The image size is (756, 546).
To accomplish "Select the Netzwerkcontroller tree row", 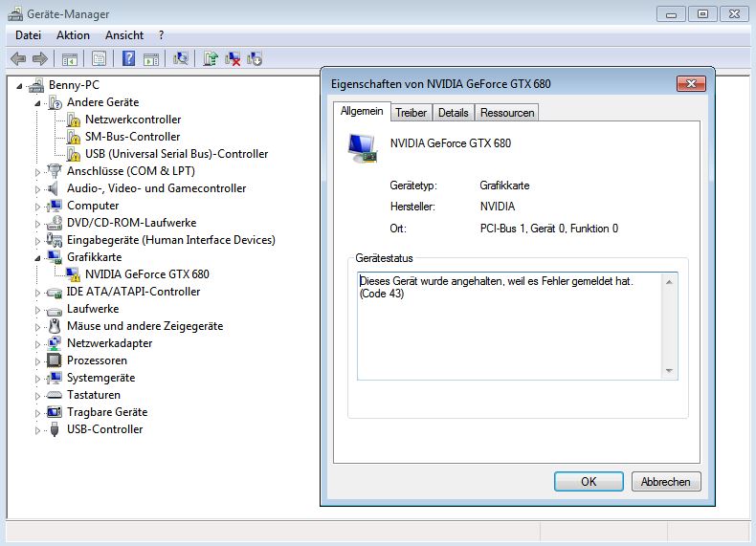I will pyautogui.click(x=133, y=120).
